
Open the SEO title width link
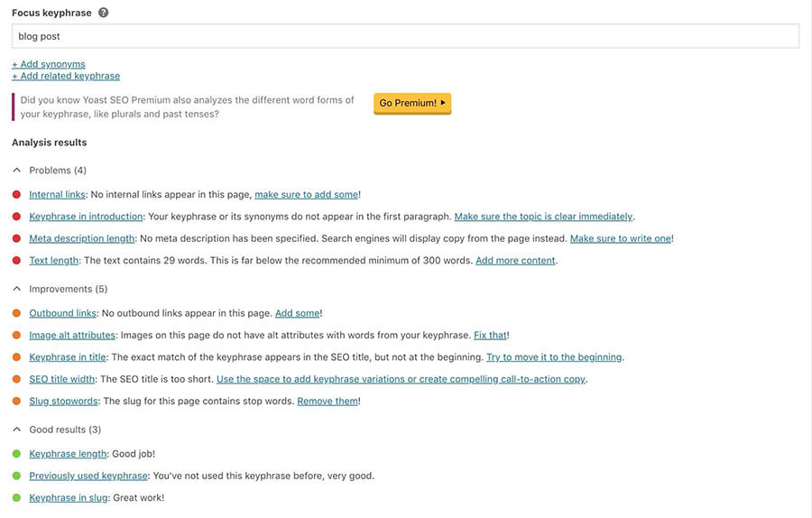point(62,379)
